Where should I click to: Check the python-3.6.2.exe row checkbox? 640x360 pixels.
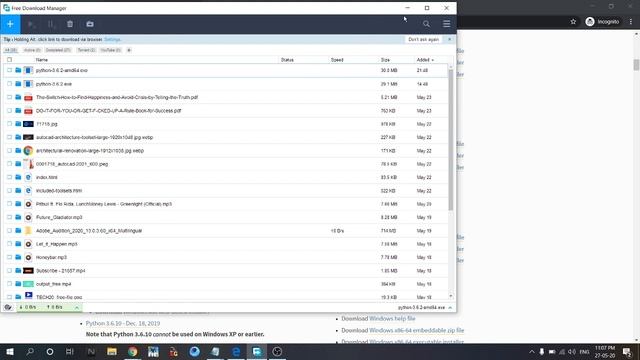[x=9, y=84]
